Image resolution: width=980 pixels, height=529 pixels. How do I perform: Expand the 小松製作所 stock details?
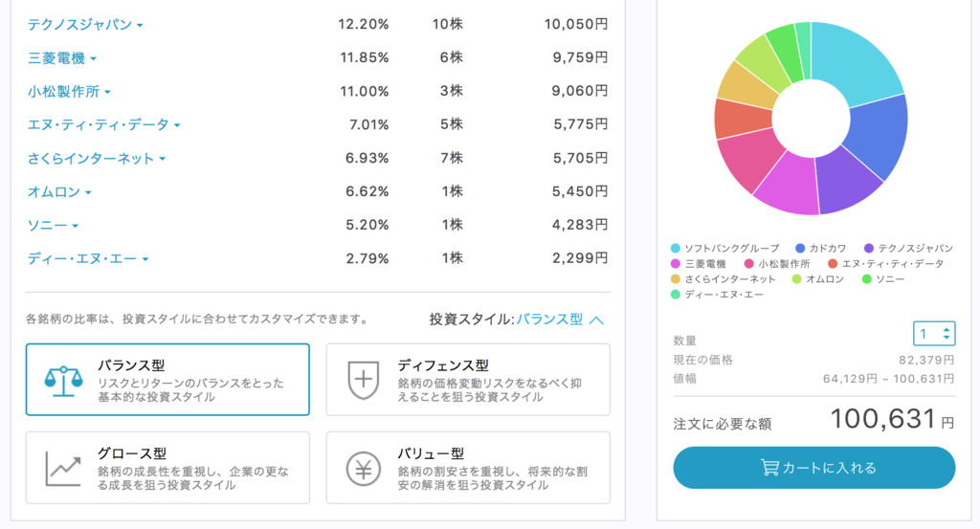pos(69,92)
